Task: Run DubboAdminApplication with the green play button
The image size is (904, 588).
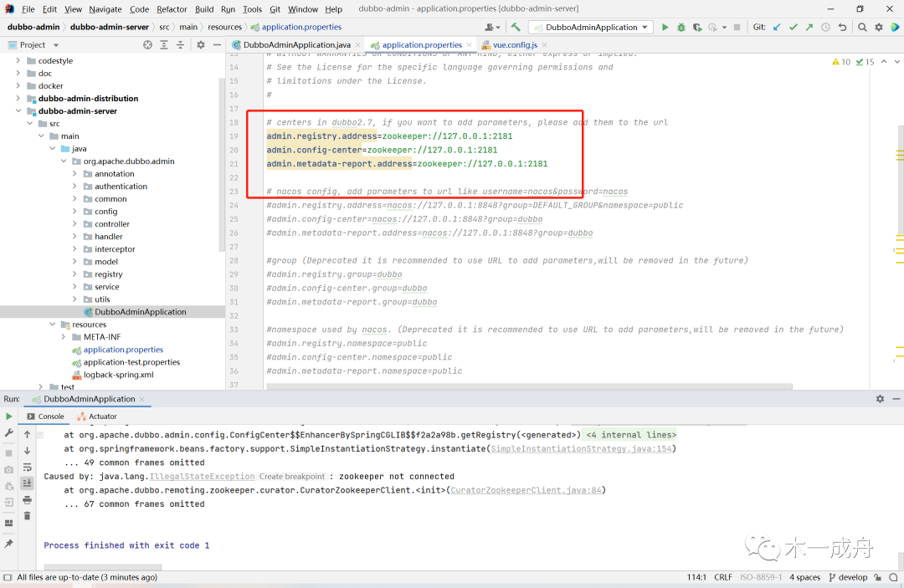Action: [665, 27]
